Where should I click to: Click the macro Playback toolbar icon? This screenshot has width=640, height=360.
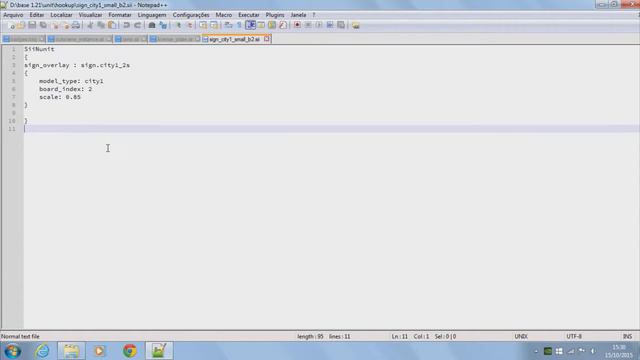[x=319, y=25]
